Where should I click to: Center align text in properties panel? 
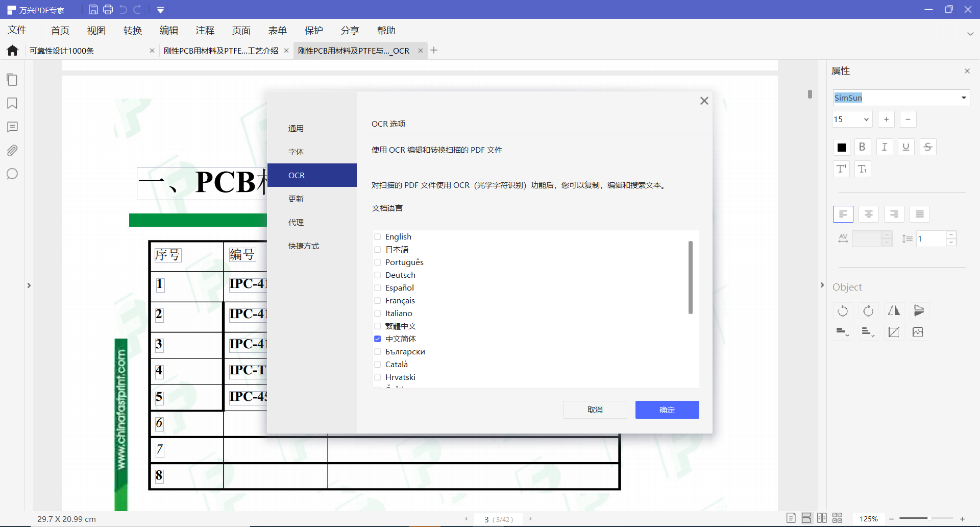click(x=869, y=214)
